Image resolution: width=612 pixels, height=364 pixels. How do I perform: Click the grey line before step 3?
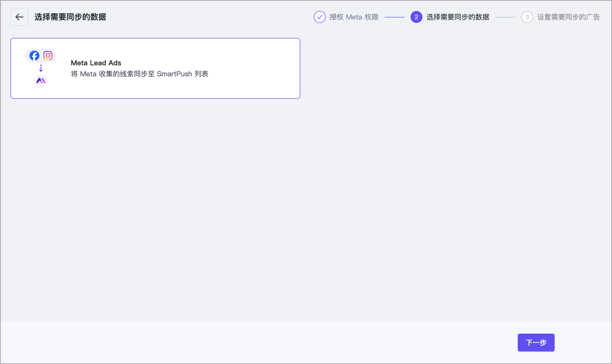coord(505,17)
